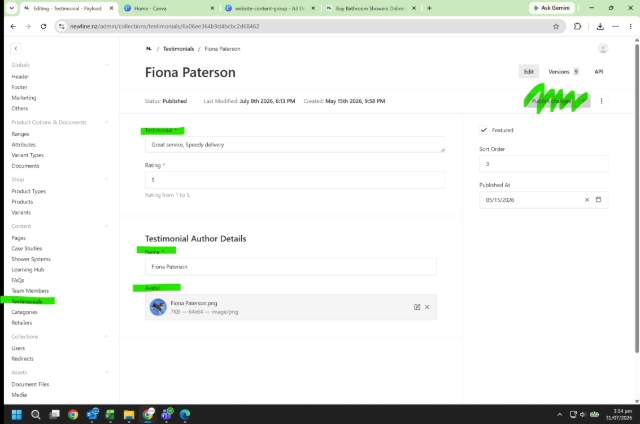Collapse the Shop nav group
640x424 pixels.
point(107,179)
